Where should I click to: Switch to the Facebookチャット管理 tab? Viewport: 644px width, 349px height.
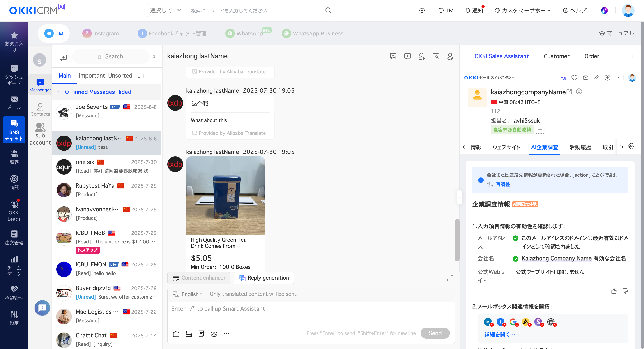click(172, 33)
